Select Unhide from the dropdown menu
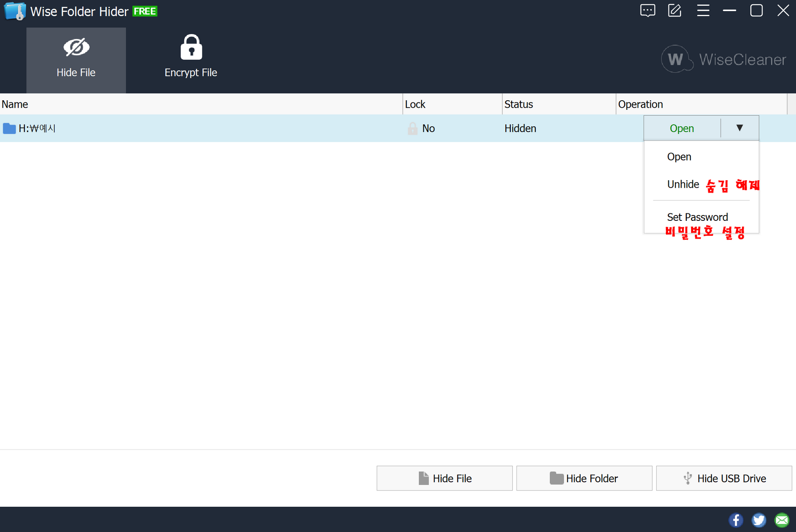This screenshot has width=796, height=532. [x=683, y=184]
